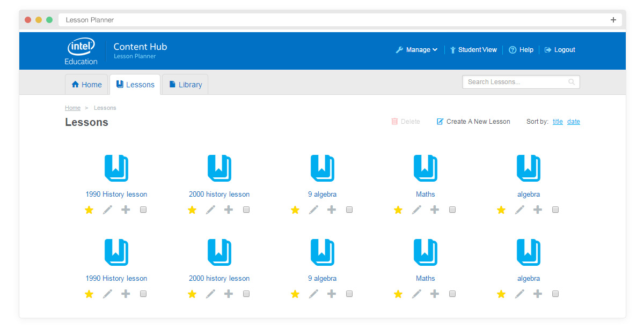Open top-row 9 algebra book icon
644x336 pixels.
click(323, 168)
